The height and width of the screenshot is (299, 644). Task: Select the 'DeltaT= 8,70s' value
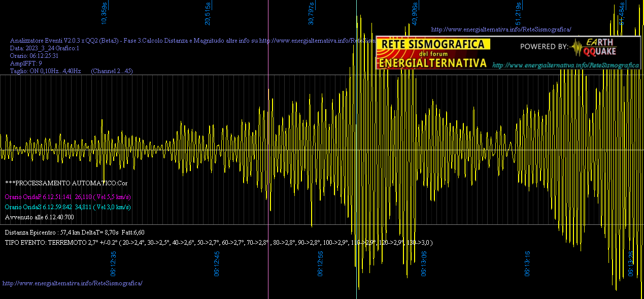point(100,232)
